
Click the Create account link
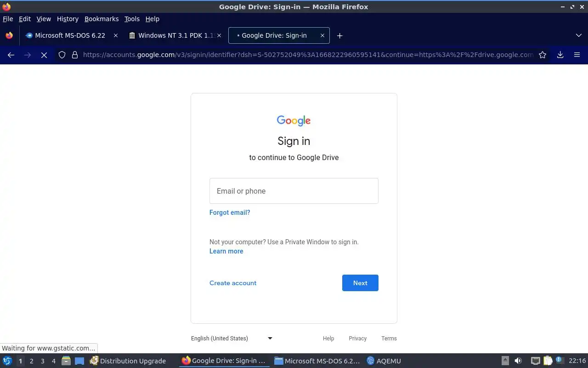tap(233, 283)
